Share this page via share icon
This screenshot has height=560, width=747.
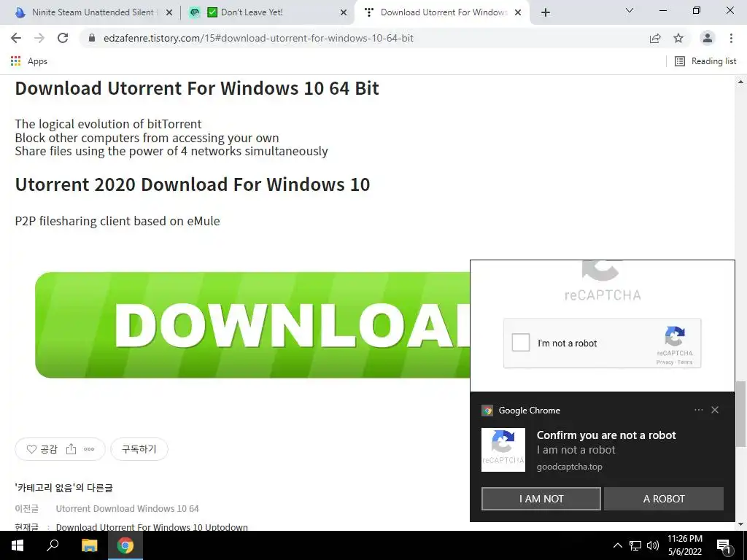tap(655, 38)
